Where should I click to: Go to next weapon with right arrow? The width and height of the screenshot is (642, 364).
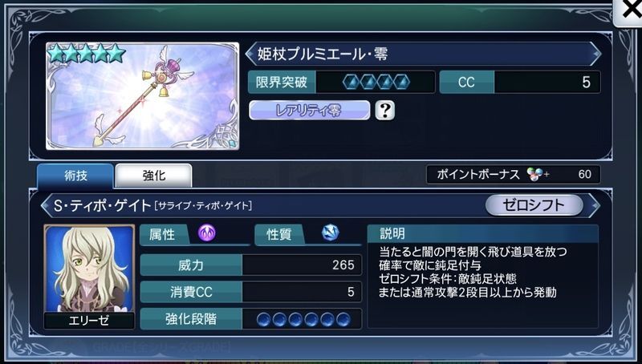[595, 54]
